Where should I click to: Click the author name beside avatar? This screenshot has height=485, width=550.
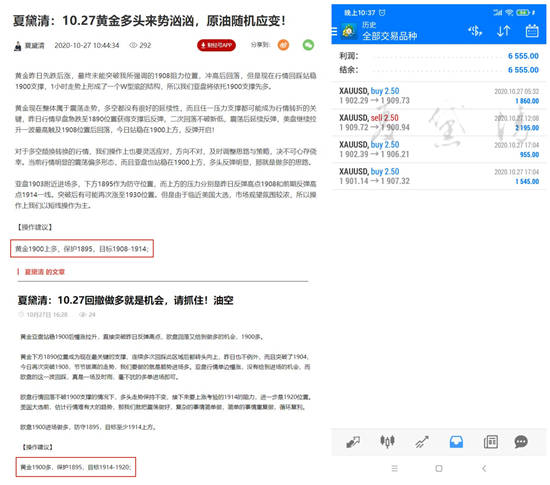(35, 46)
